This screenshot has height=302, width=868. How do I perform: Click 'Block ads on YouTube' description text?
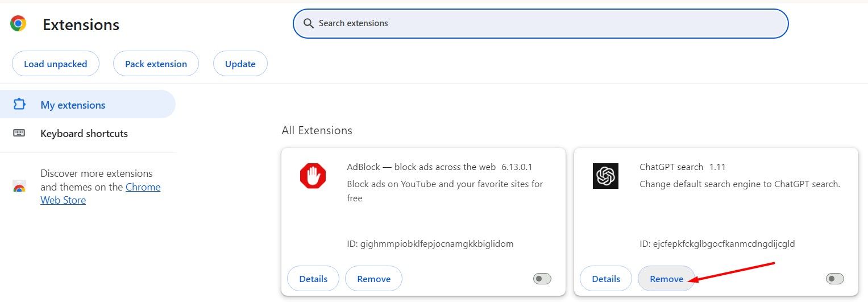[445, 191]
